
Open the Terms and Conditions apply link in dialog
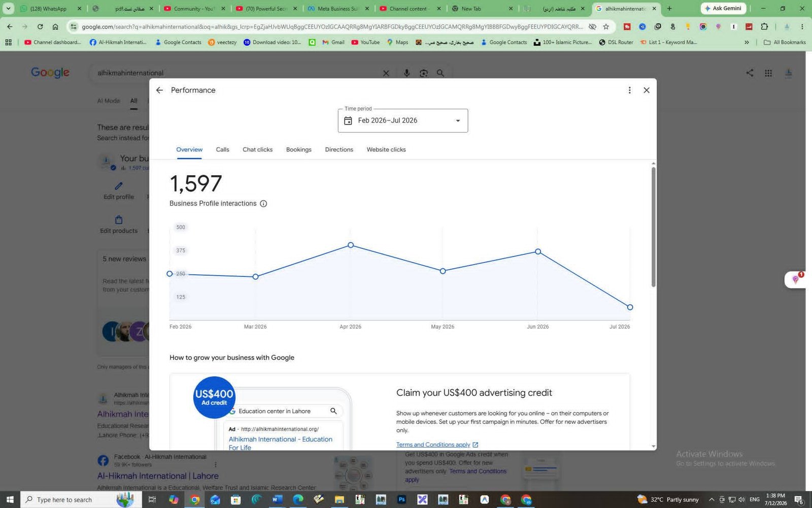[x=437, y=444]
